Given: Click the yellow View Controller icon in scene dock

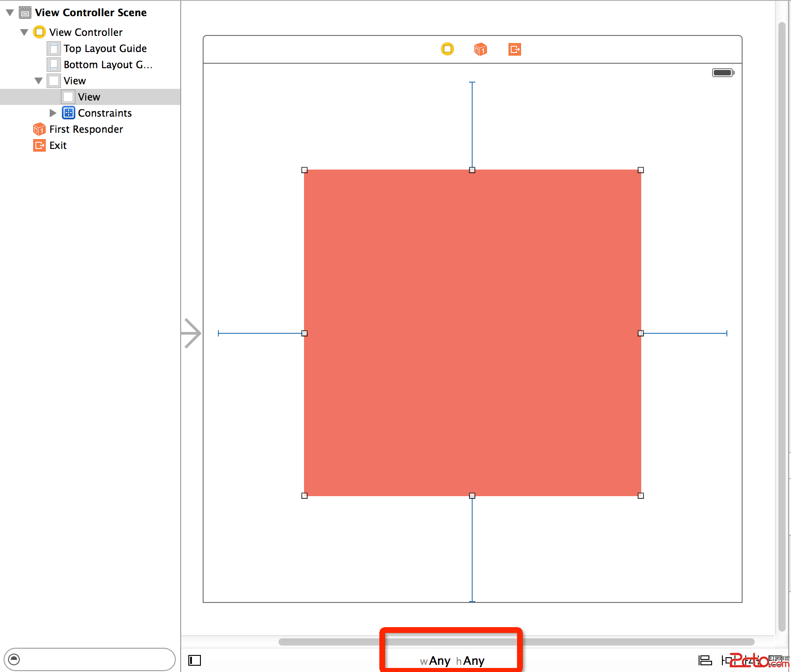Looking at the screenshot, I should pyautogui.click(x=447, y=49).
